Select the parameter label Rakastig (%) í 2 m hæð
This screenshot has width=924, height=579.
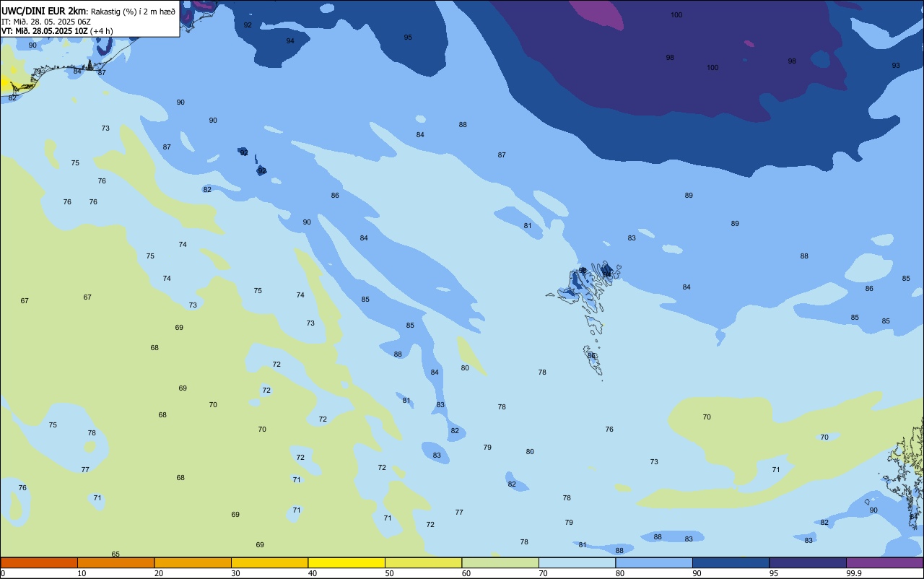[134, 11]
